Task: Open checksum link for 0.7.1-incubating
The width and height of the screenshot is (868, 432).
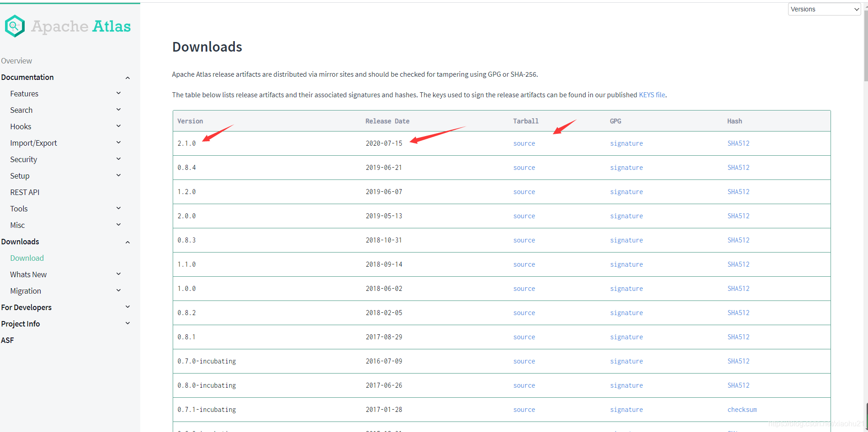Action: click(x=742, y=410)
